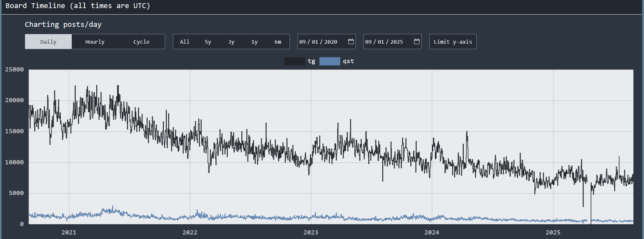Edit the end date field 09/01/2025
The width and height of the screenshot is (644, 239).
tap(392, 42)
